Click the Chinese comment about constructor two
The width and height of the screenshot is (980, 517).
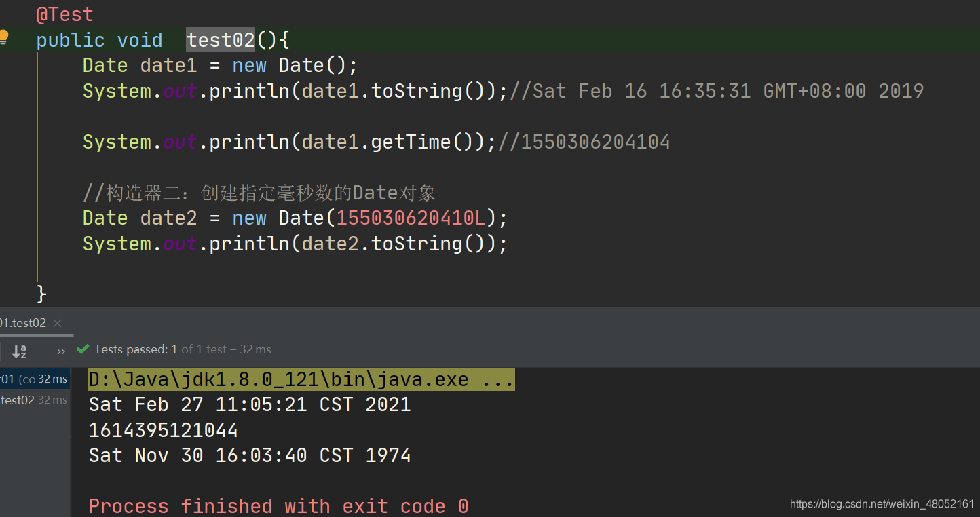[x=259, y=193]
